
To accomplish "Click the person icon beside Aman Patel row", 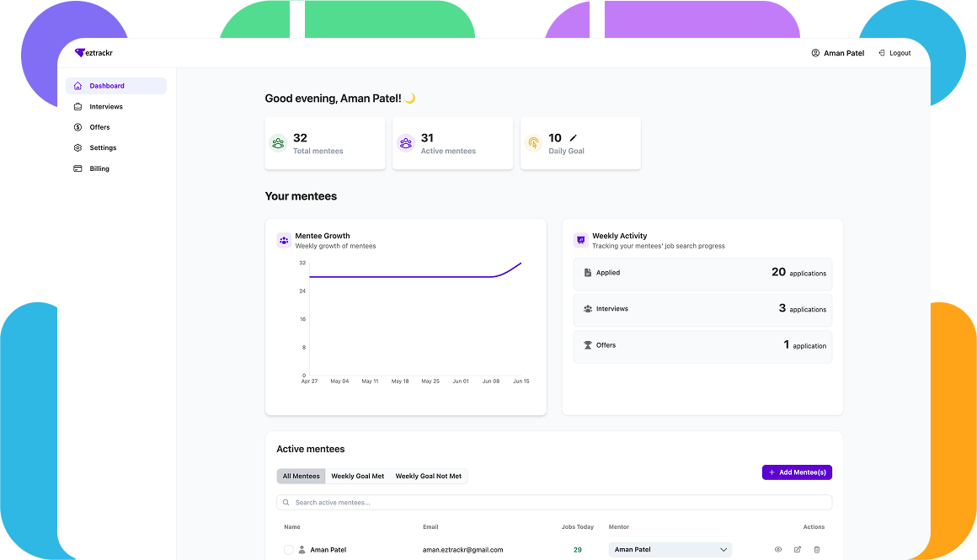I will tap(302, 550).
